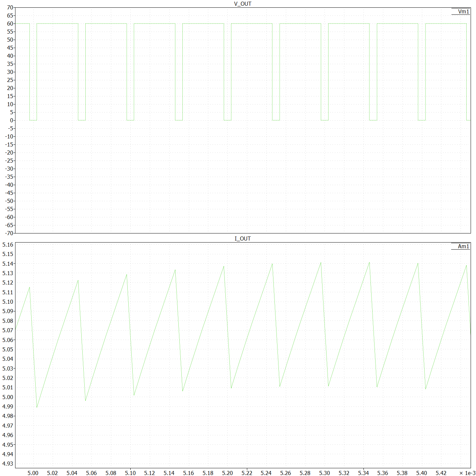Click the I_OUT plot title
Image resolution: width=476 pixels, height=476 pixels.
coord(243,239)
